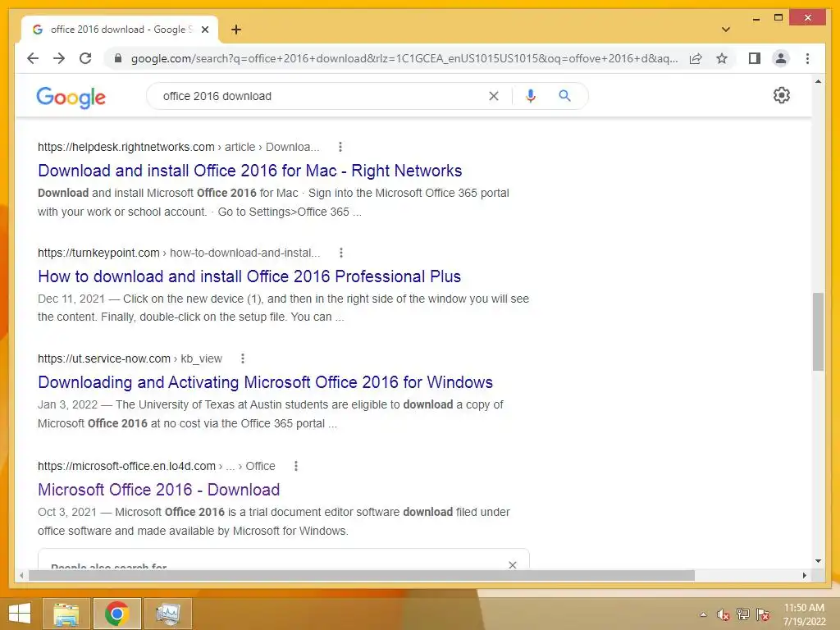Open more options for turnkeypoint result
This screenshot has width=840, height=630.
tap(340, 253)
